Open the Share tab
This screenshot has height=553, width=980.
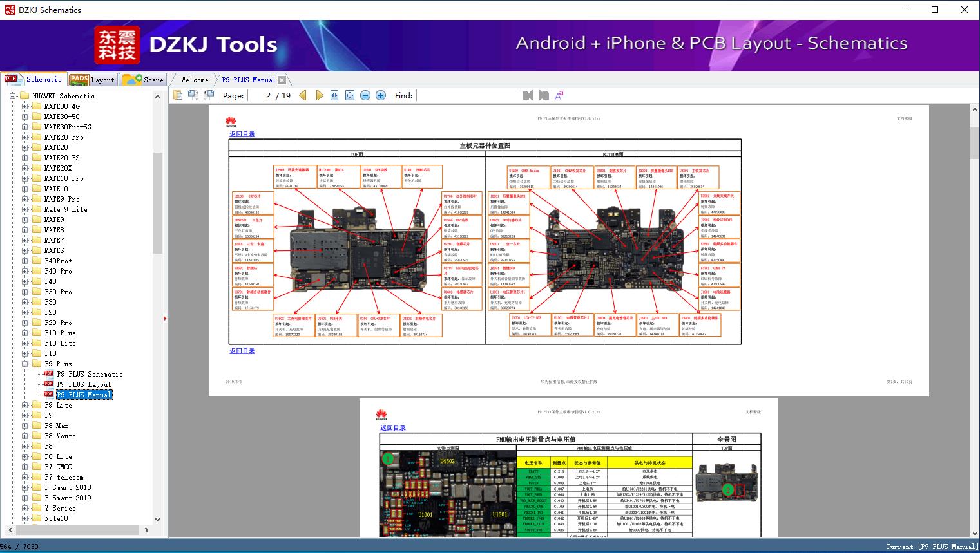point(143,80)
